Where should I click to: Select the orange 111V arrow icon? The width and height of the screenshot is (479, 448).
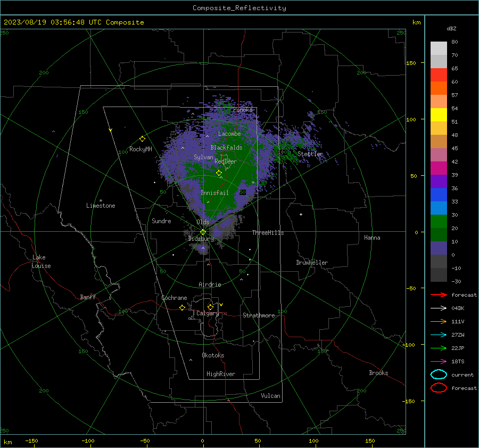tap(439, 321)
